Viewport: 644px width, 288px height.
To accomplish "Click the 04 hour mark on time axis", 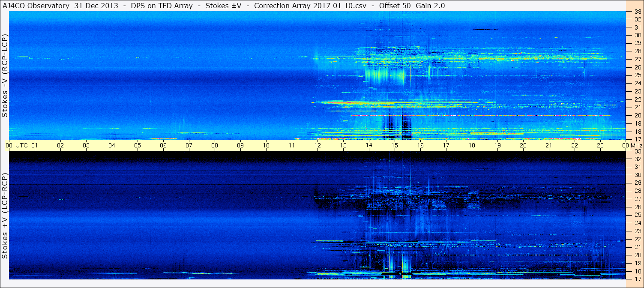I will click(x=112, y=146).
